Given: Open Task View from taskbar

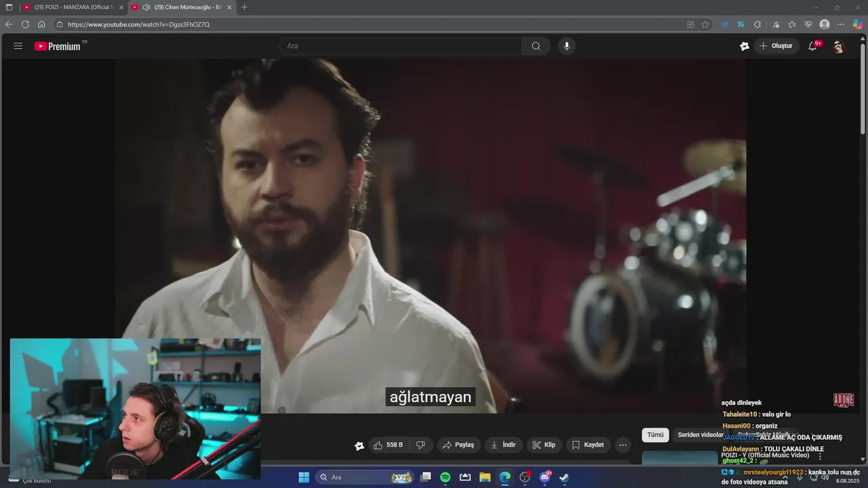Looking at the screenshot, I should [426, 477].
